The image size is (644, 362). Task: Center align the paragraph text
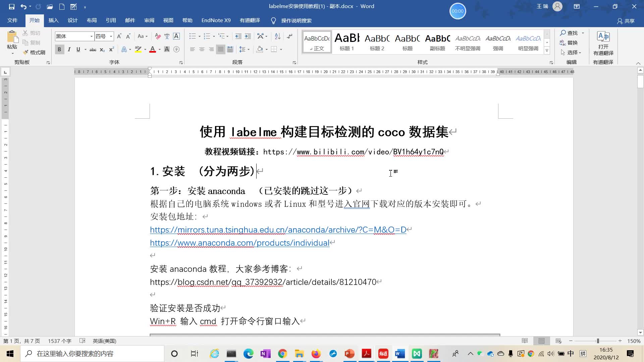pos(202,49)
